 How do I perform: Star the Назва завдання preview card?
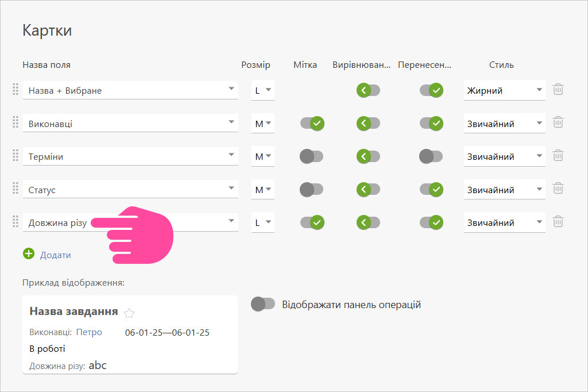pos(129,313)
